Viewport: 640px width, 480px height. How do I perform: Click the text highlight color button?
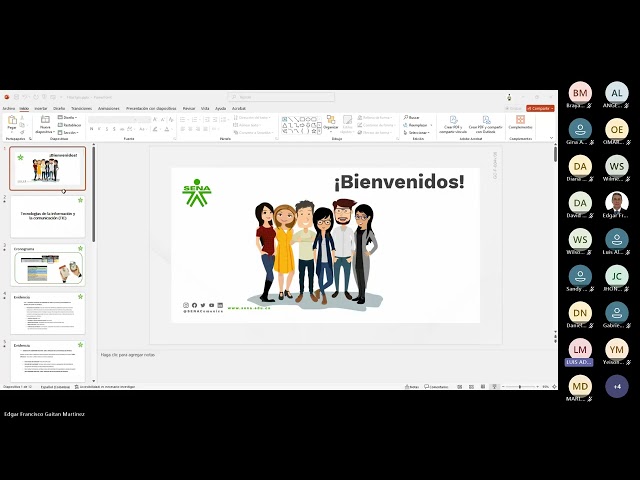coord(155,129)
